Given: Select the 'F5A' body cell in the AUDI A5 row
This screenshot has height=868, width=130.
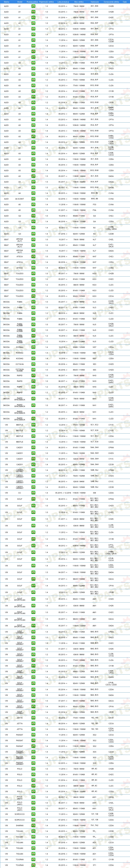Looking at the screenshot, I should click(x=94, y=210).
